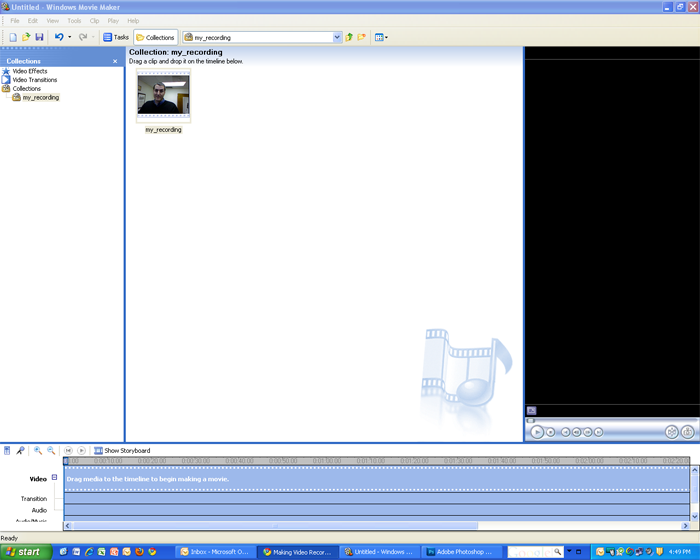Click the timeline playhead marker at start

tap(66, 461)
